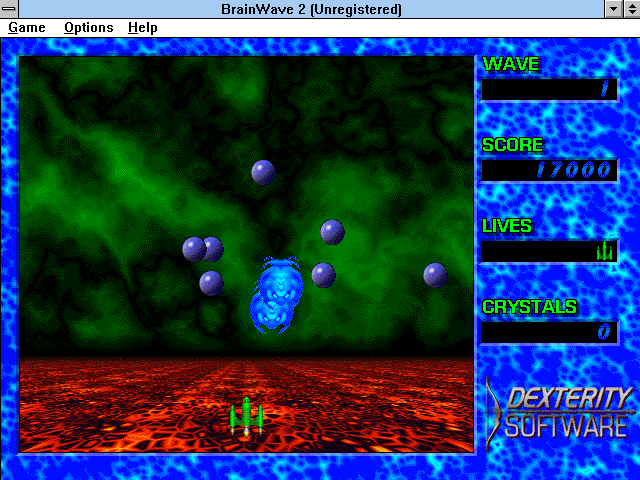Click the SCORE label

(513, 145)
